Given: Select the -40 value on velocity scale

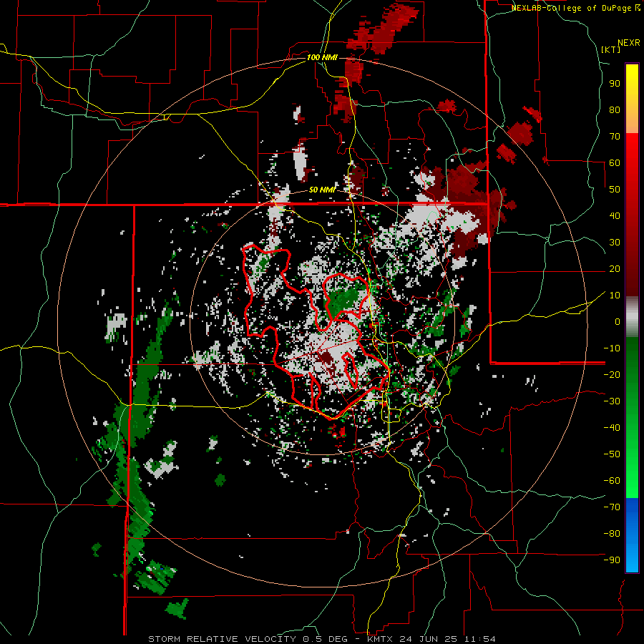Looking at the screenshot, I should pyautogui.click(x=612, y=428).
